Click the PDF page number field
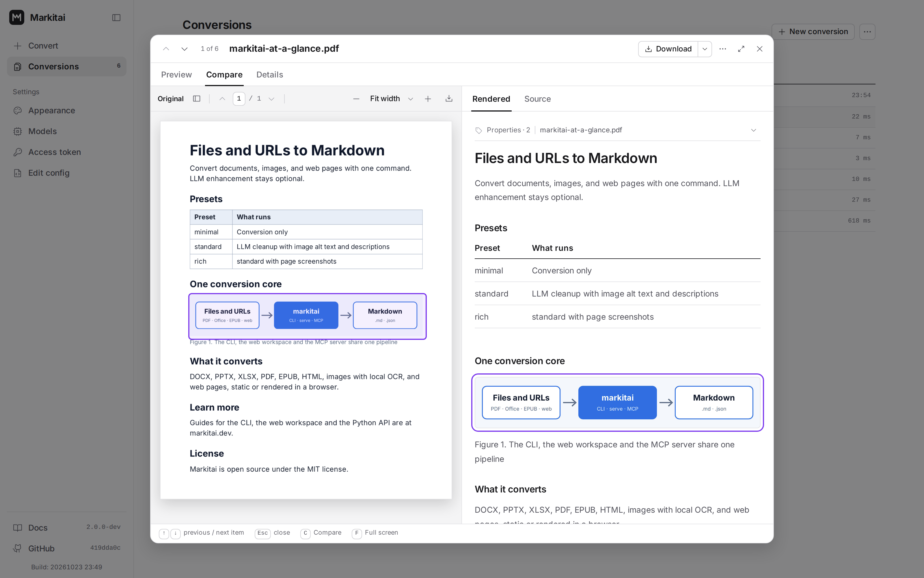Viewport: 924px width, 578px height. (x=239, y=99)
